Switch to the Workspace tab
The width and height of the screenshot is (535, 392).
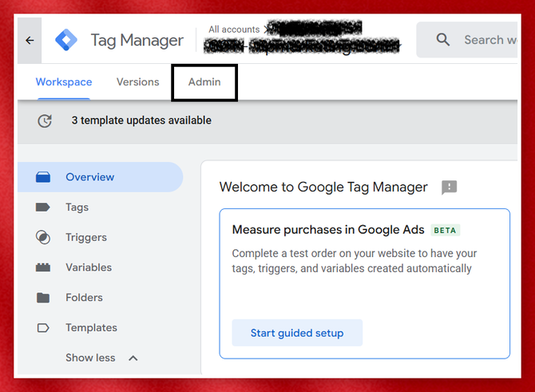click(64, 82)
